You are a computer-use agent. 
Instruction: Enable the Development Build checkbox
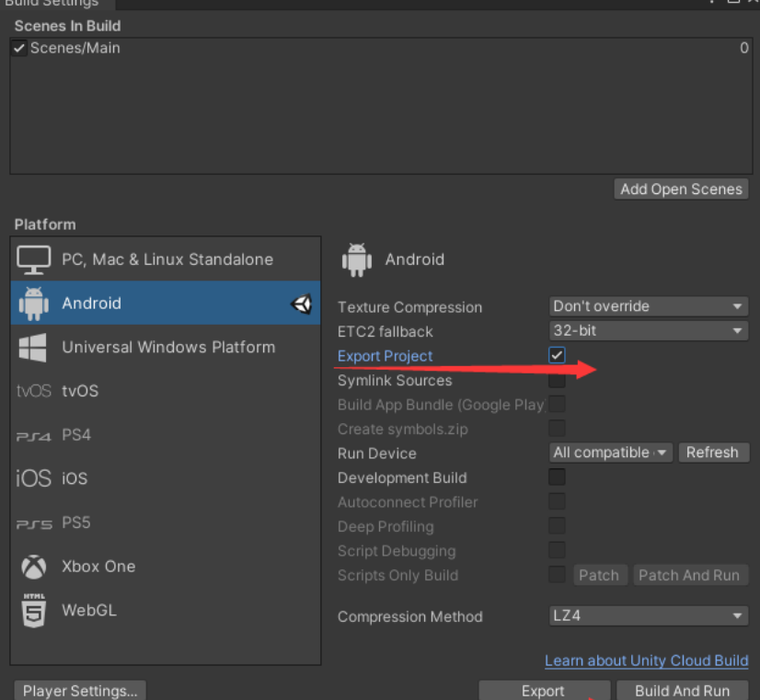557,477
